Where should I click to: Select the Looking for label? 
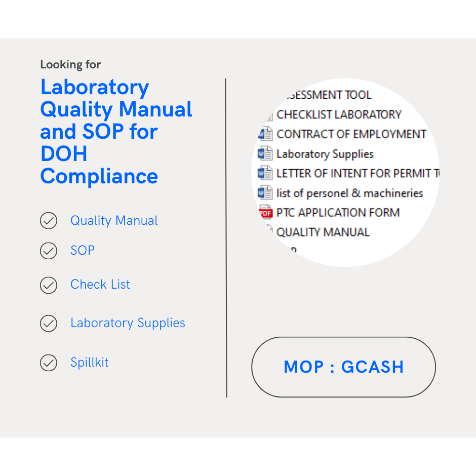[70, 64]
